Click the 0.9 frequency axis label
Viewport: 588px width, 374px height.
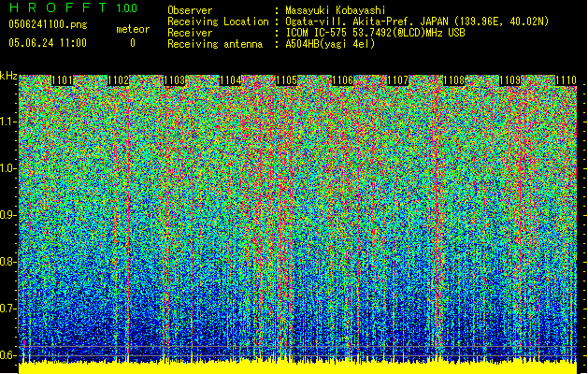coord(8,215)
